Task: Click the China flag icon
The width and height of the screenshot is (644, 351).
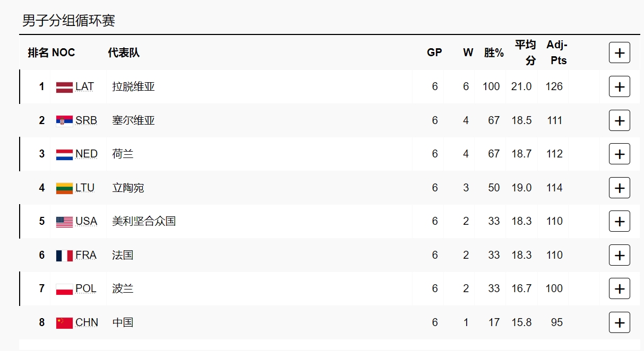Action: tap(64, 323)
